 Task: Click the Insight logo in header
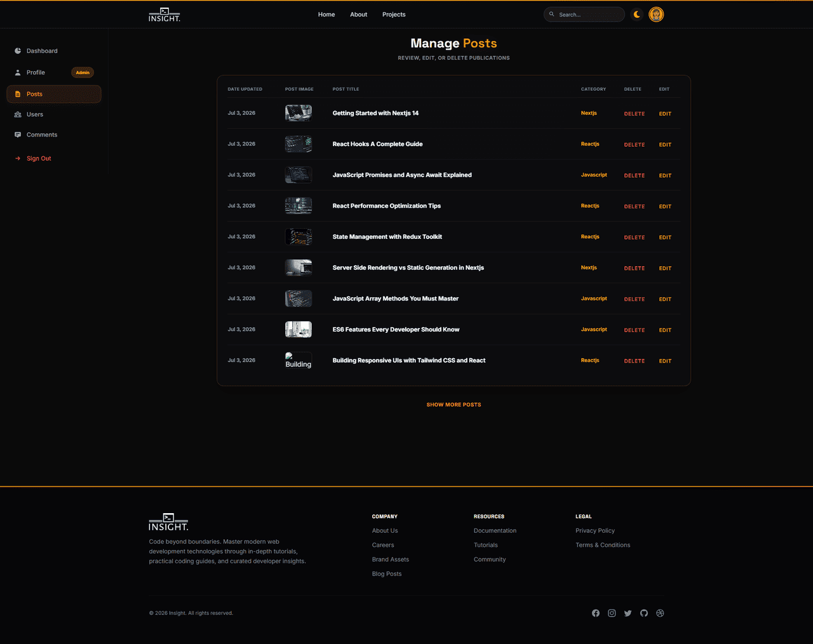tap(165, 15)
